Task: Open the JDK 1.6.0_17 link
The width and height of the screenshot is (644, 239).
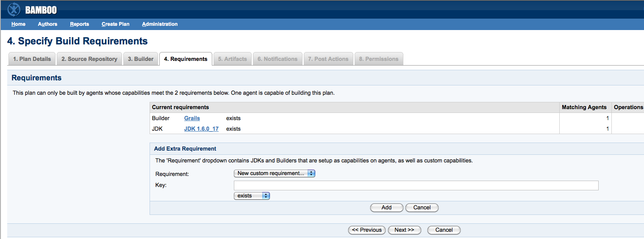Action: (201, 129)
